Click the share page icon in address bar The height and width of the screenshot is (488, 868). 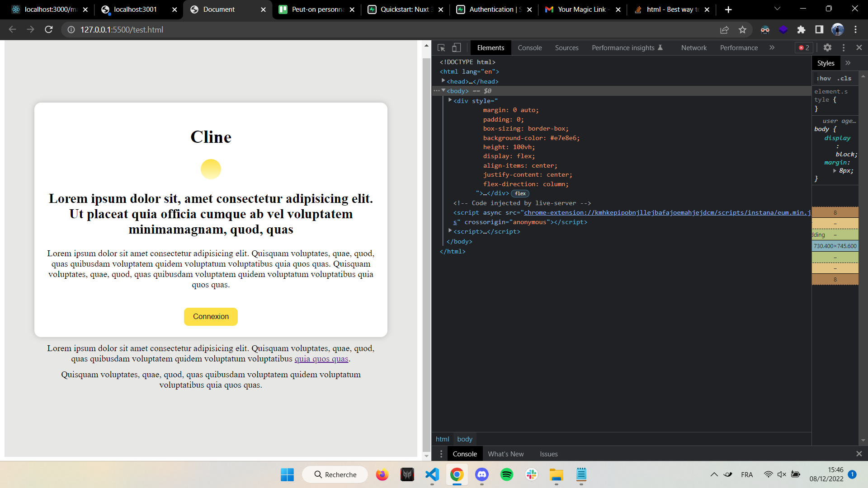[x=724, y=30]
